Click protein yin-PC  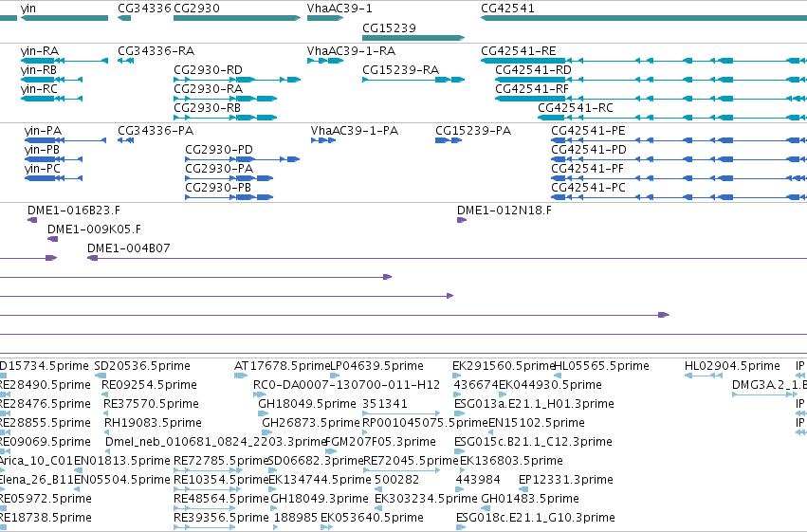tap(43, 169)
